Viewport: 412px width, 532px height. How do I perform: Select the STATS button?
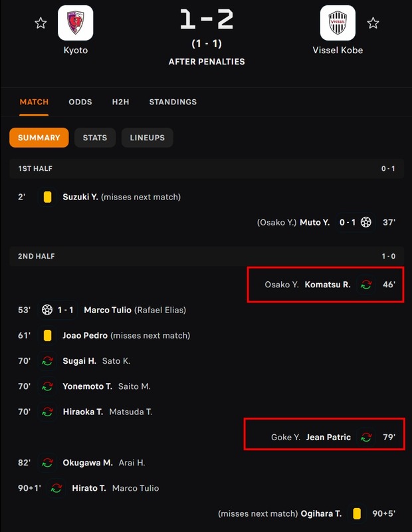point(95,138)
